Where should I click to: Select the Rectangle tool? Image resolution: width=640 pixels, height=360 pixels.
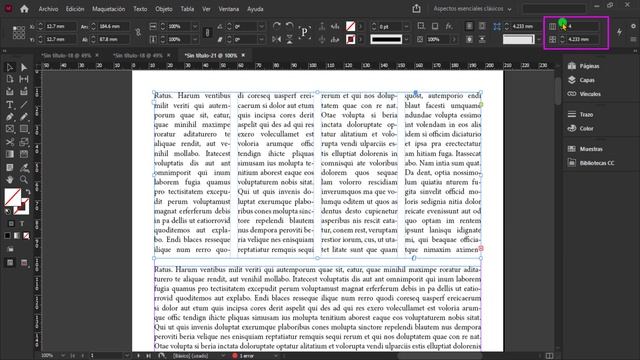[x=24, y=129]
